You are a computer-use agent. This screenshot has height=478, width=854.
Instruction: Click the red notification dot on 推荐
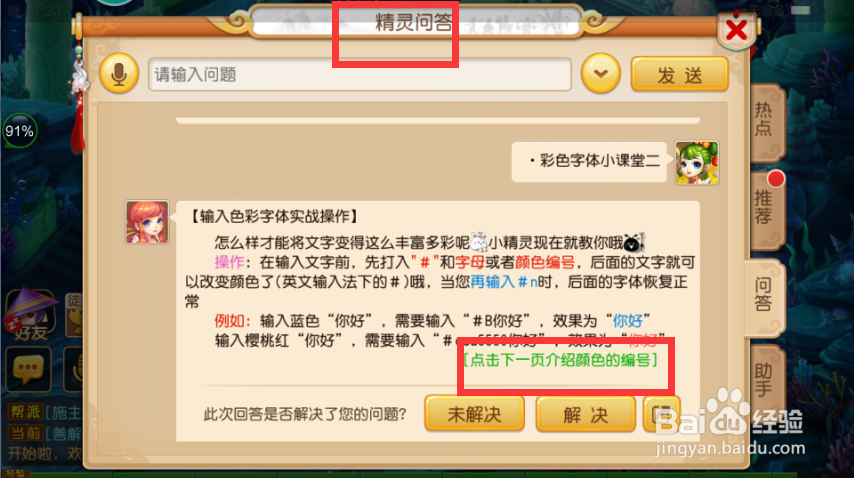(776, 179)
